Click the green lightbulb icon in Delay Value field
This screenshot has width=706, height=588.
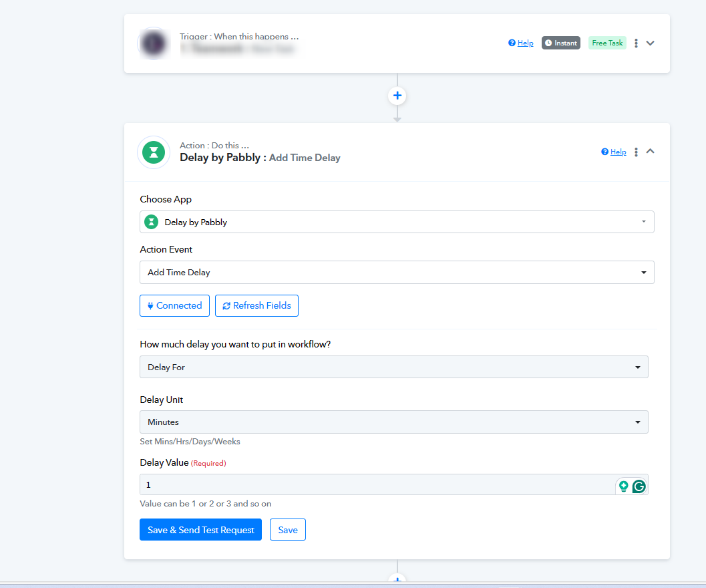click(624, 486)
